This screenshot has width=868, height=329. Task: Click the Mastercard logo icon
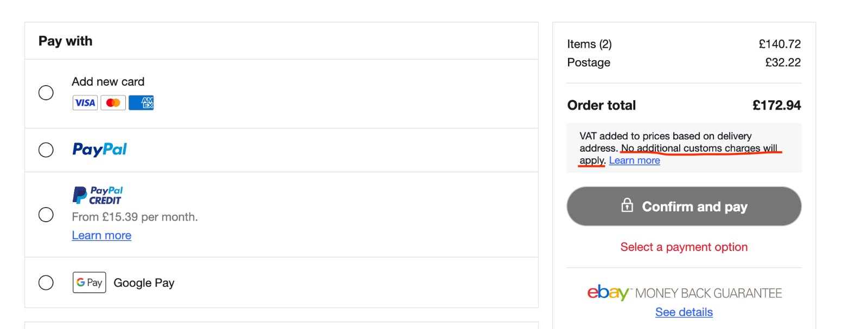coord(113,102)
